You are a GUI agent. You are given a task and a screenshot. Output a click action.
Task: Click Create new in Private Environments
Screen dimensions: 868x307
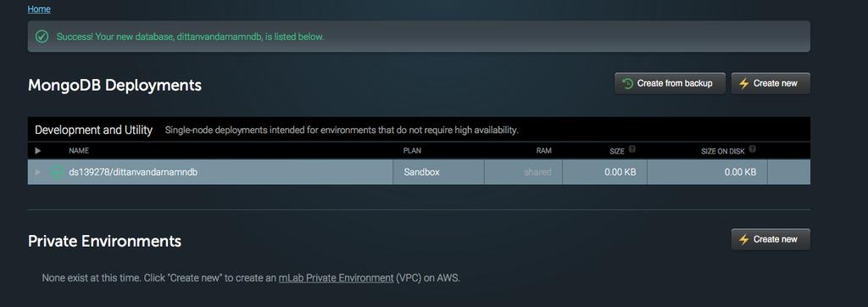point(771,239)
